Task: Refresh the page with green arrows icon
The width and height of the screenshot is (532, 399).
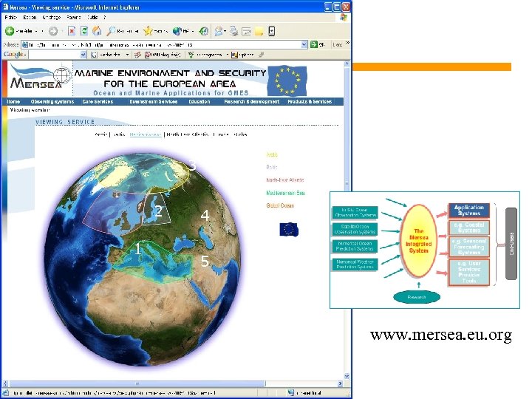Action: (x=83, y=31)
